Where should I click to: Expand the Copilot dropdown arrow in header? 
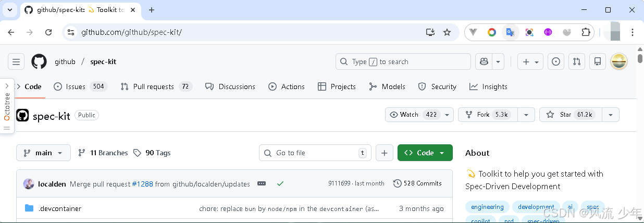pos(499,61)
